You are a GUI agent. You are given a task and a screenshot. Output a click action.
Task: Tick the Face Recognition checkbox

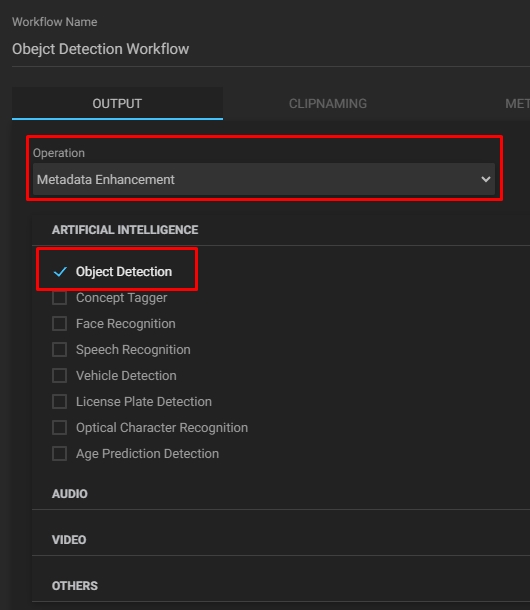point(60,324)
